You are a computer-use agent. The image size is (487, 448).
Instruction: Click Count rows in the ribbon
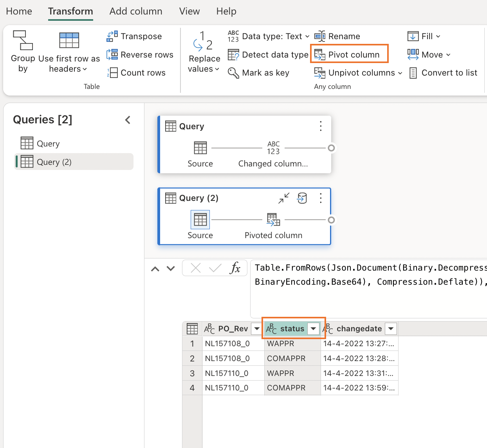(136, 72)
